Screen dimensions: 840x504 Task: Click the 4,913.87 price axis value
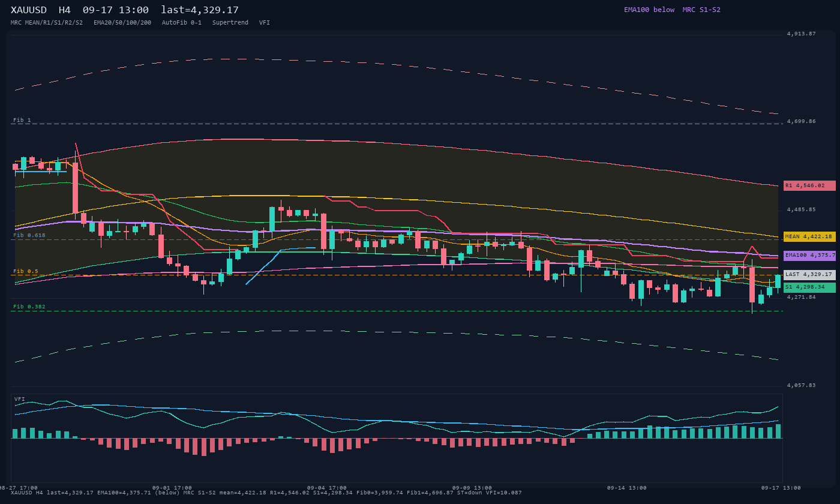point(802,34)
